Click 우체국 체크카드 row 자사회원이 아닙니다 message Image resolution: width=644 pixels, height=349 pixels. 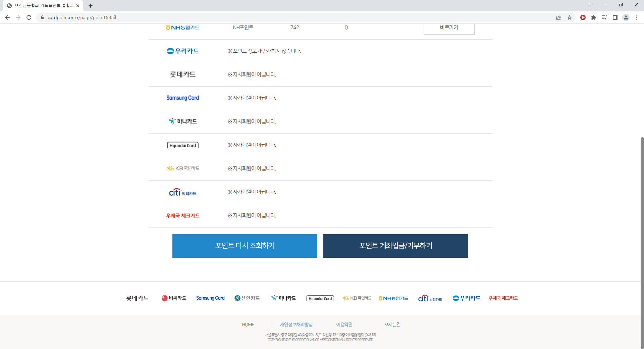pyautogui.click(x=252, y=215)
